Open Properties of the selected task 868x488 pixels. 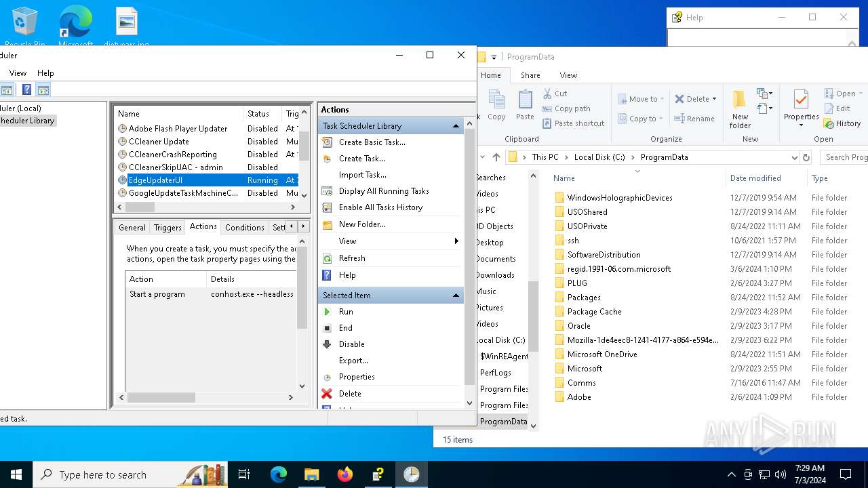[357, 377]
